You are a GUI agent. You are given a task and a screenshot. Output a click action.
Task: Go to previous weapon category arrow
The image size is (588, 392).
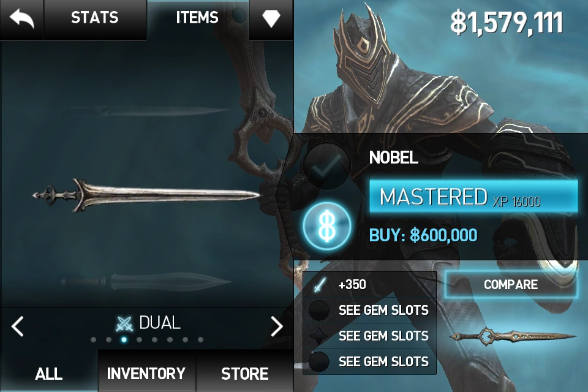[18, 326]
